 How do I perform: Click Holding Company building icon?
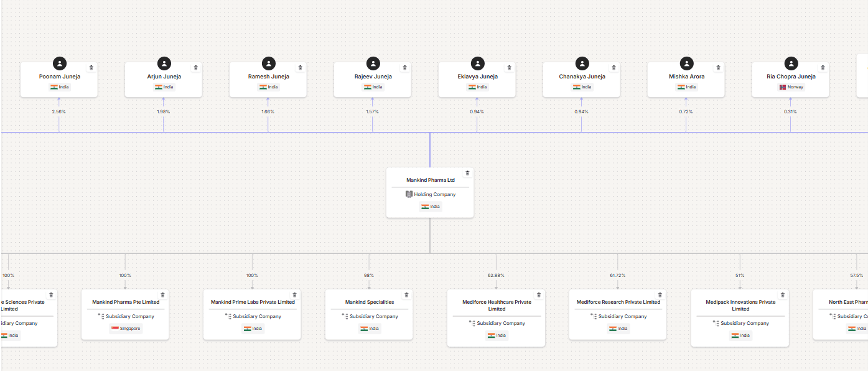click(x=409, y=194)
